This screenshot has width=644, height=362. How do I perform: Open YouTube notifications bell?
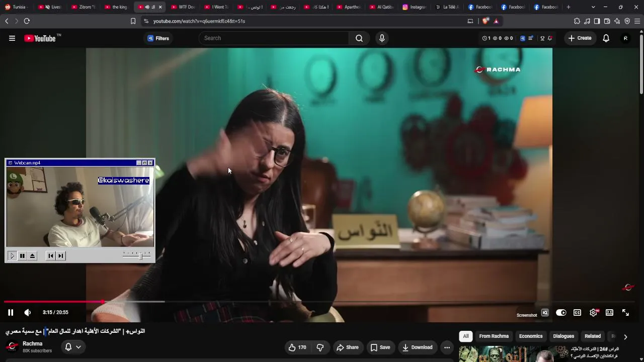606,38
